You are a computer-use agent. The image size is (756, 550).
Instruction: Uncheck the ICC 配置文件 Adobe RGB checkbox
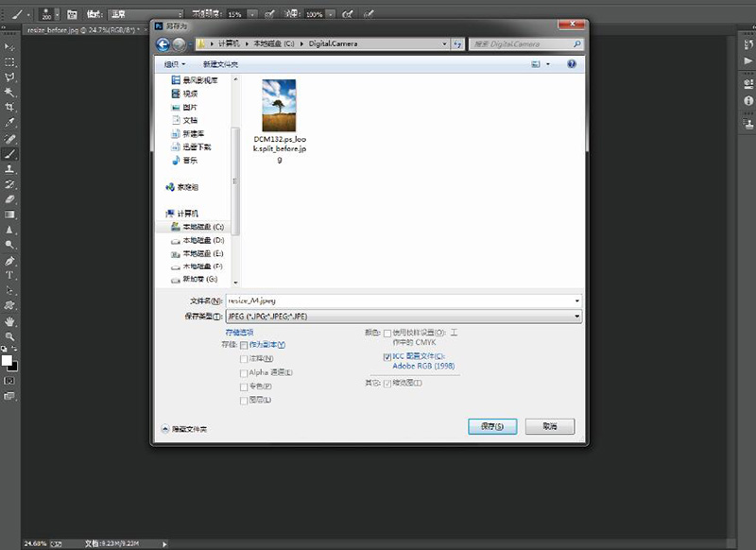[x=387, y=357]
